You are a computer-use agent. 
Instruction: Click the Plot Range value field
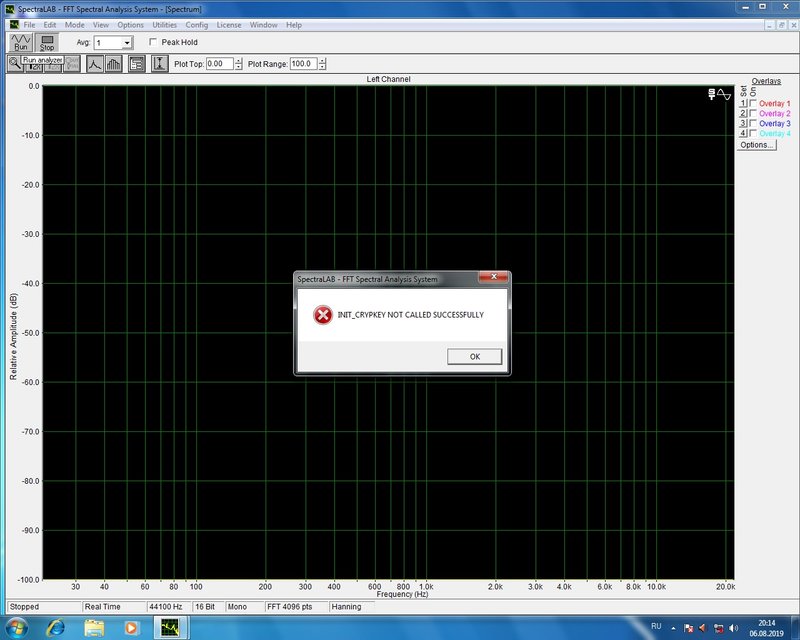304,64
